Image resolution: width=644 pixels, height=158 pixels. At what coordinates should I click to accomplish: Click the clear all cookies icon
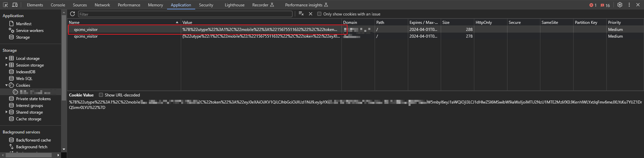pyautogui.click(x=301, y=14)
